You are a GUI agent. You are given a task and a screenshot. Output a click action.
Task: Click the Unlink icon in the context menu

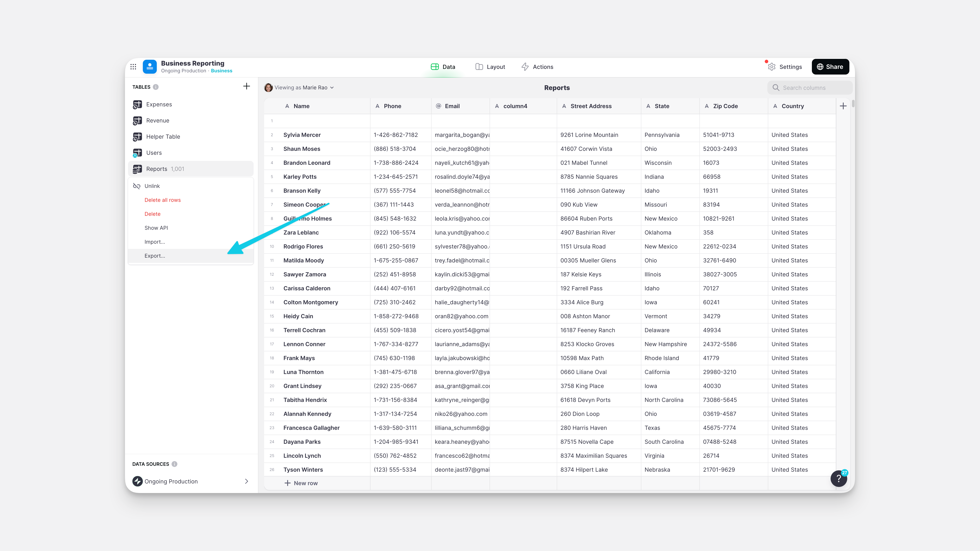[x=136, y=186]
